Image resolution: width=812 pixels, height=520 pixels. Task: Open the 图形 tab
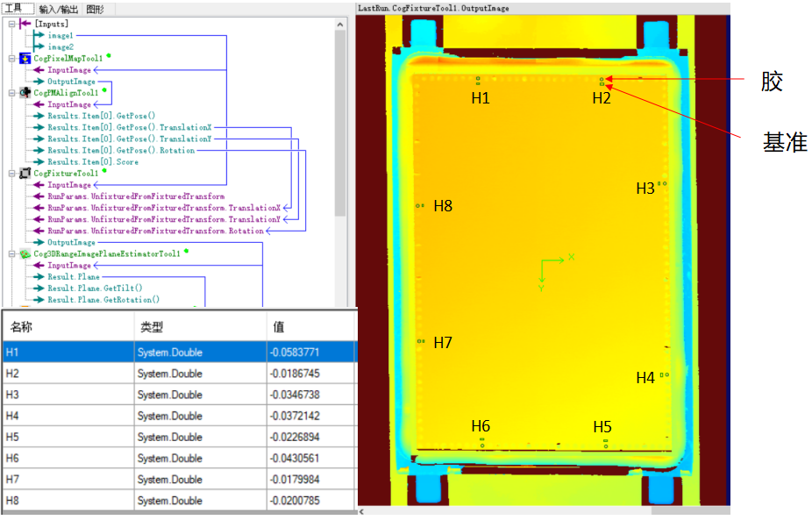(95, 9)
